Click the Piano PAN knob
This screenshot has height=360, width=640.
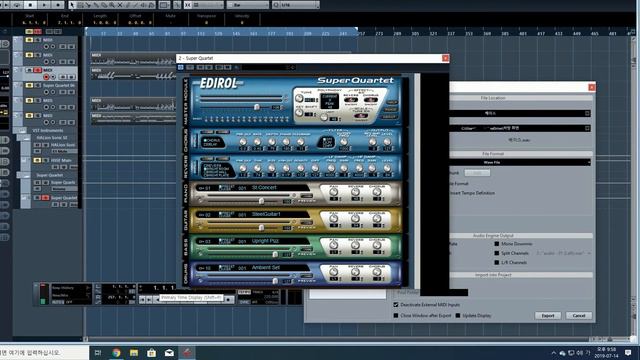(333, 192)
